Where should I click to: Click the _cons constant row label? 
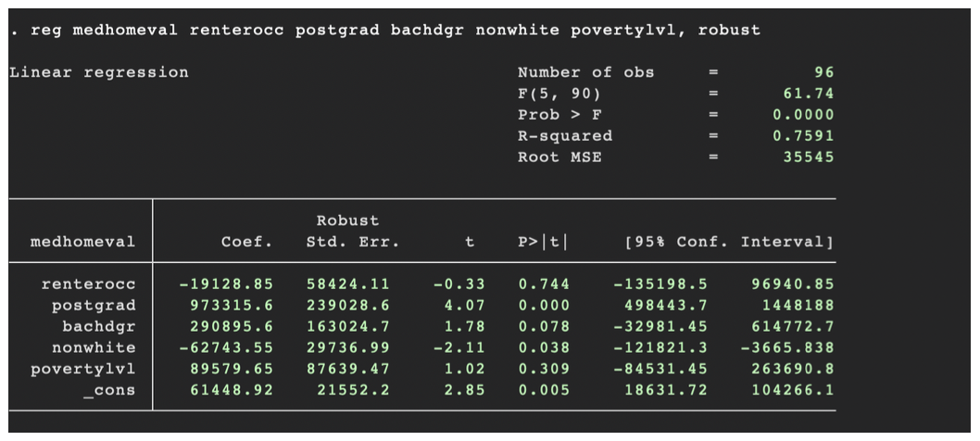coord(109,390)
